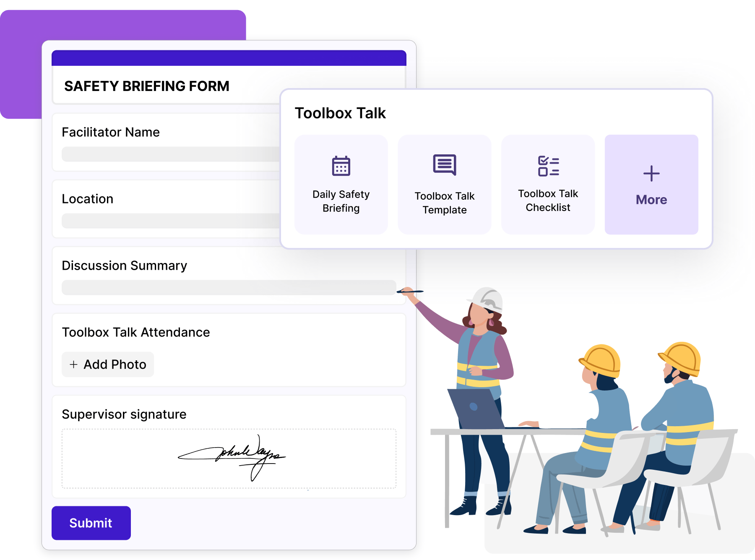This screenshot has width=755, height=560.
Task: Select the Safety Briefing Form title bar
Action: click(147, 86)
